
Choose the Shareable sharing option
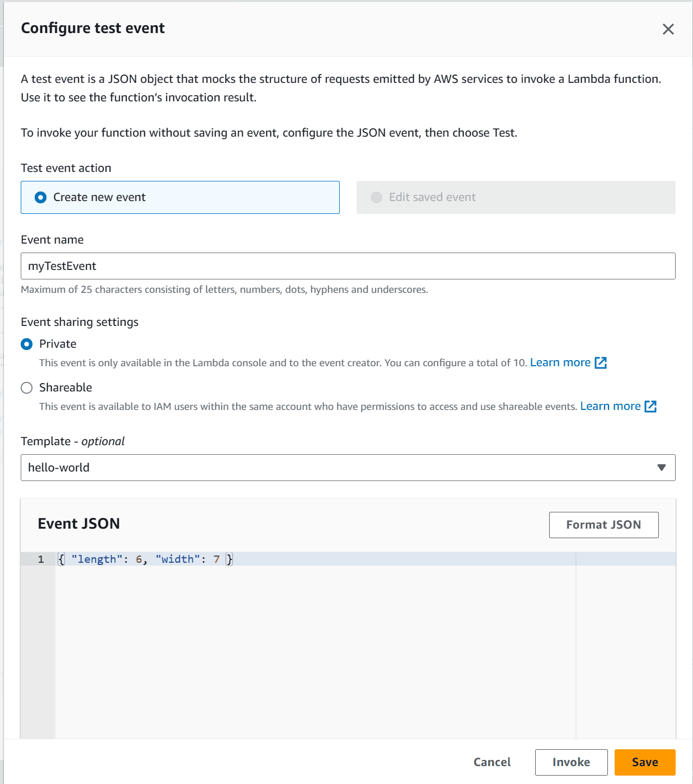26,388
